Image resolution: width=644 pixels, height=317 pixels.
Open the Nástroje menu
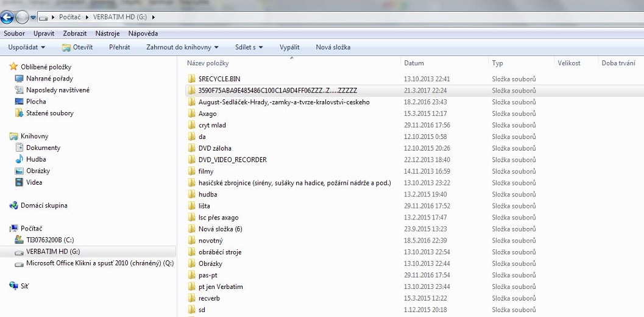click(x=107, y=34)
